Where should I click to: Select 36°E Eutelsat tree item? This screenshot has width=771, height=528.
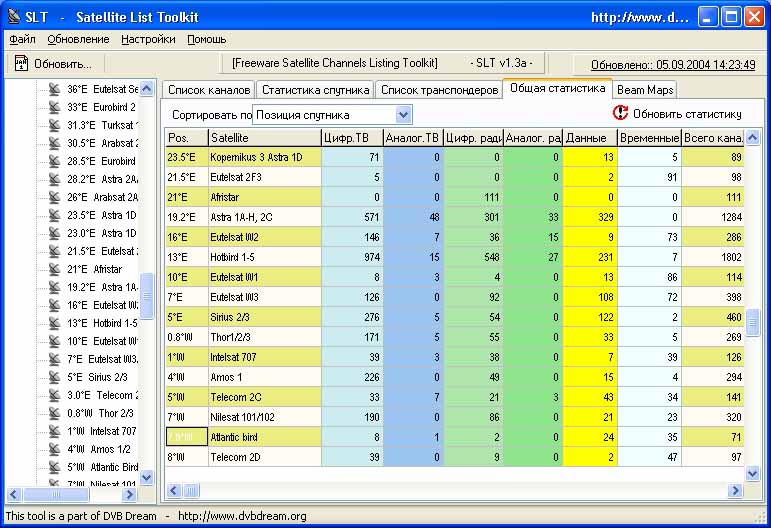click(x=102, y=89)
